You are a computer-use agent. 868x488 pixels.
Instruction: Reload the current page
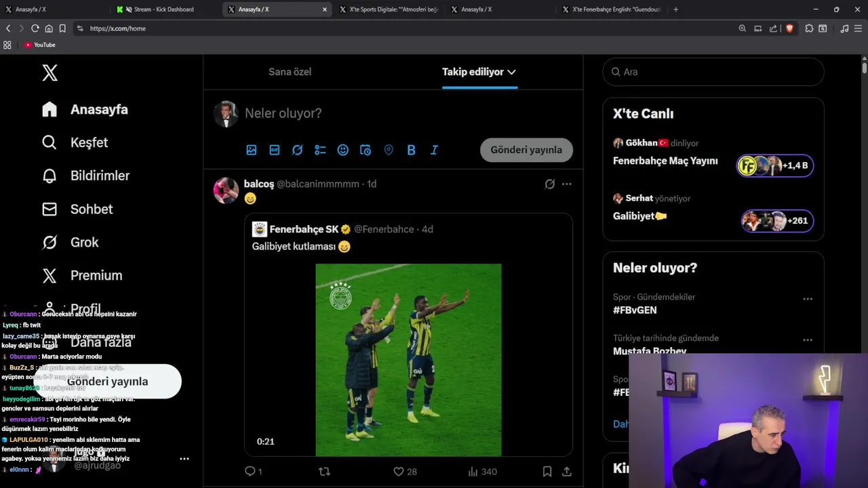pyautogui.click(x=35, y=28)
